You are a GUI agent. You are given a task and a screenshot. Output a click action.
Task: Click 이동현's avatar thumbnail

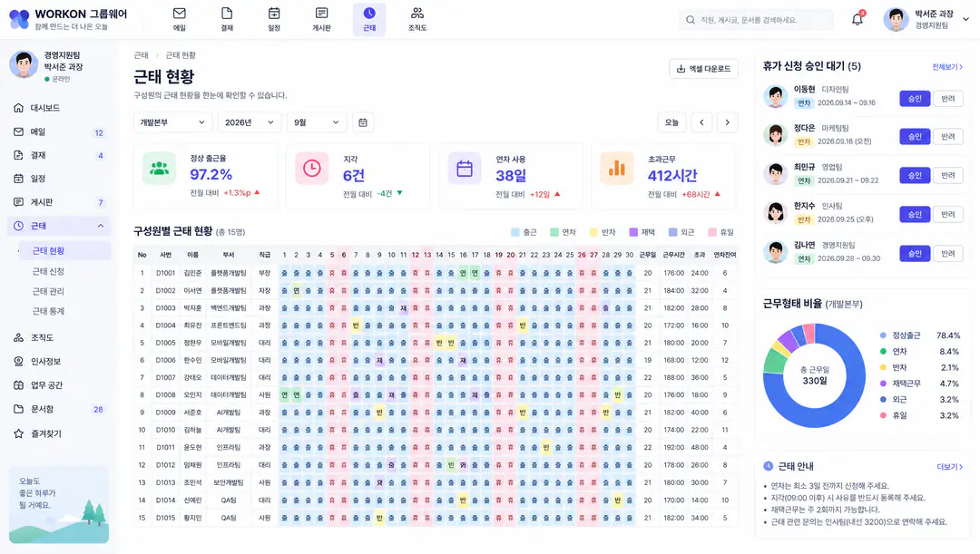tap(776, 97)
